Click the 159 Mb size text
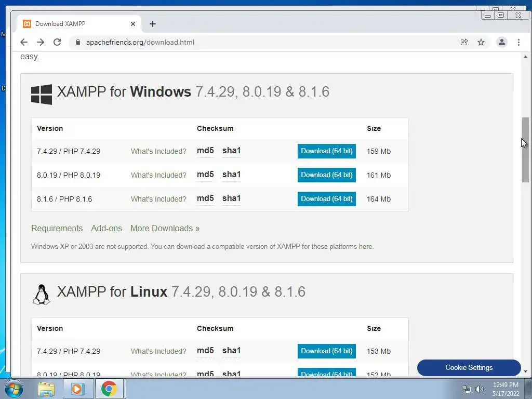 [379, 151]
